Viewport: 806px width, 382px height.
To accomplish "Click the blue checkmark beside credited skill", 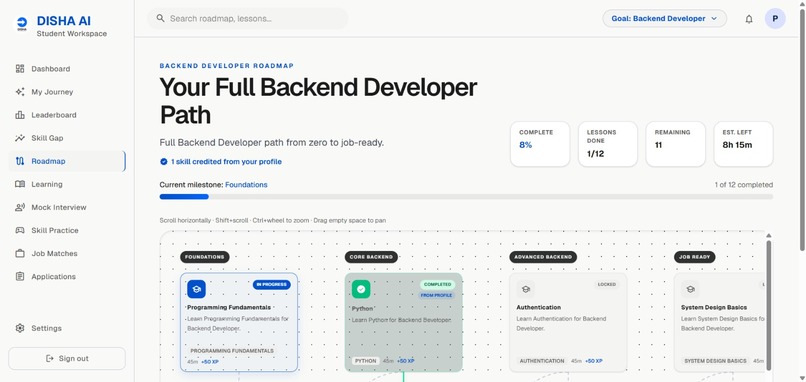I will 163,161.
